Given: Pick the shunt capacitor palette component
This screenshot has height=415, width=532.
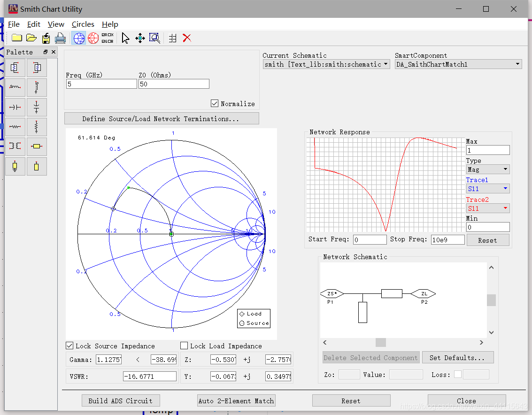Looking at the screenshot, I should pos(37,107).
